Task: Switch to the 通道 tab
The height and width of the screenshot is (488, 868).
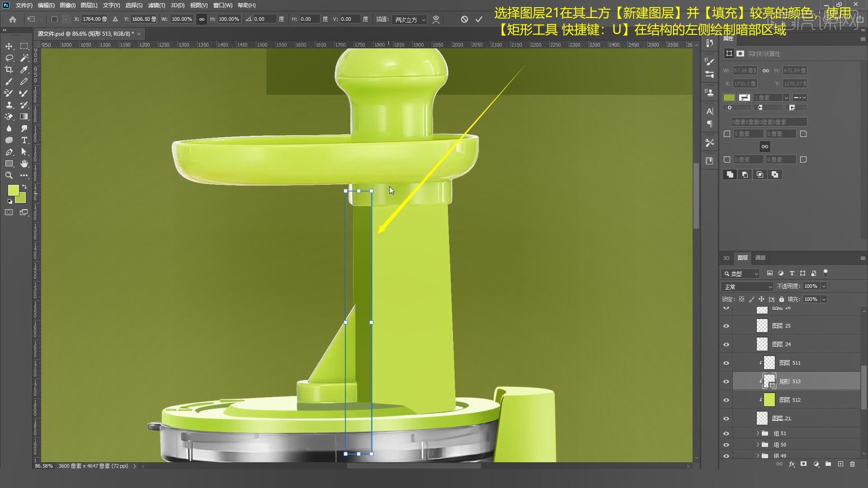Action: click(760, 258)
